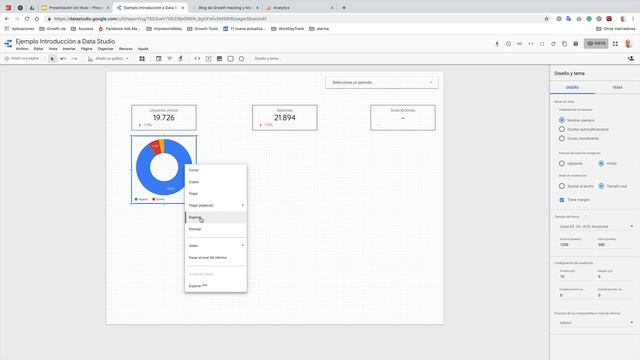The width and height of the screenshot is (640, 360).
Task: Insert a URL embed element
Action: click(x=197, y=59)
